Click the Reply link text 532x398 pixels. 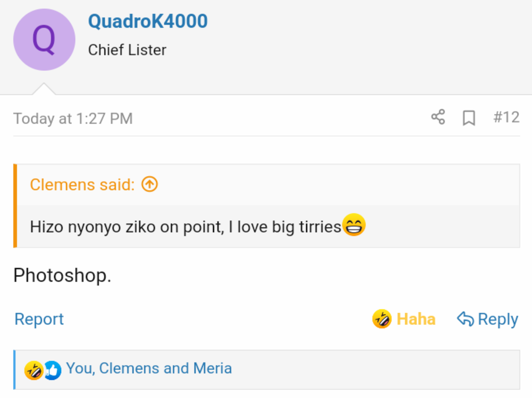(x=498, y=319)
